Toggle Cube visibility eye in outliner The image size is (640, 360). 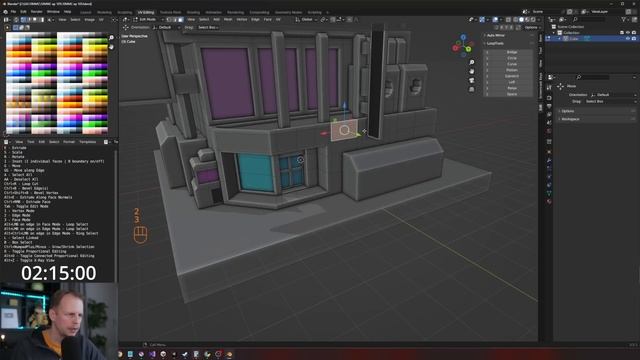(628, 38)
